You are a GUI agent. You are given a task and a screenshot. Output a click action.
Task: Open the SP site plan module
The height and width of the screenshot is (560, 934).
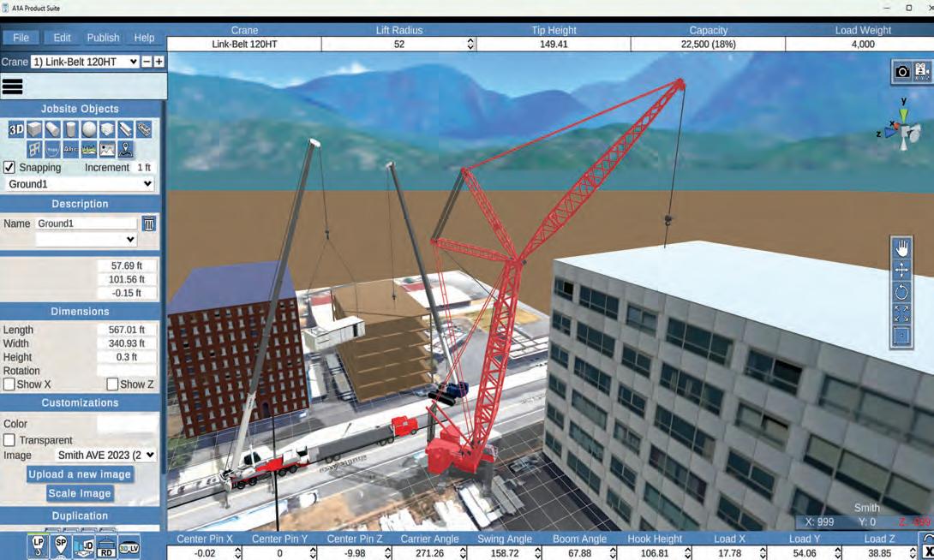click(61, 546)
